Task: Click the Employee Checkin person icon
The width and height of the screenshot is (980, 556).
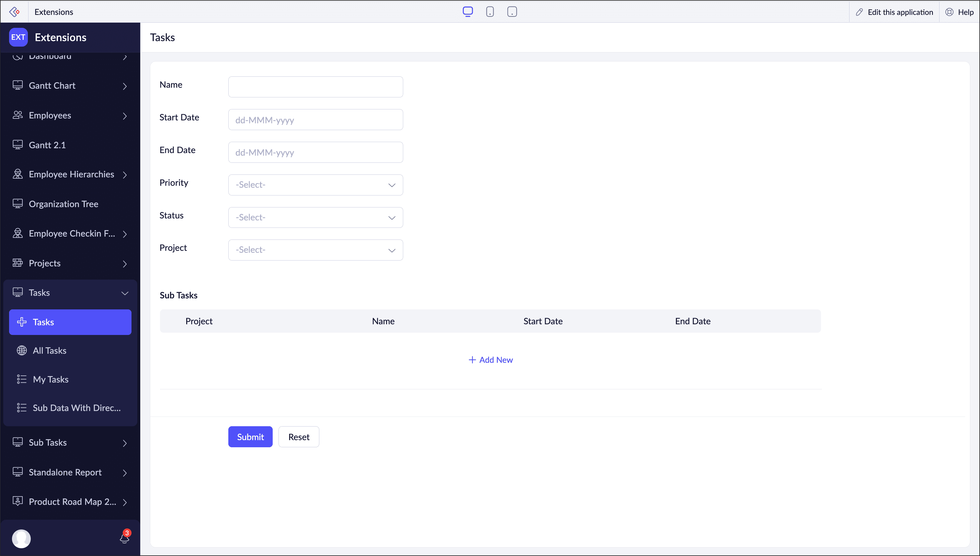Action: 17,233
